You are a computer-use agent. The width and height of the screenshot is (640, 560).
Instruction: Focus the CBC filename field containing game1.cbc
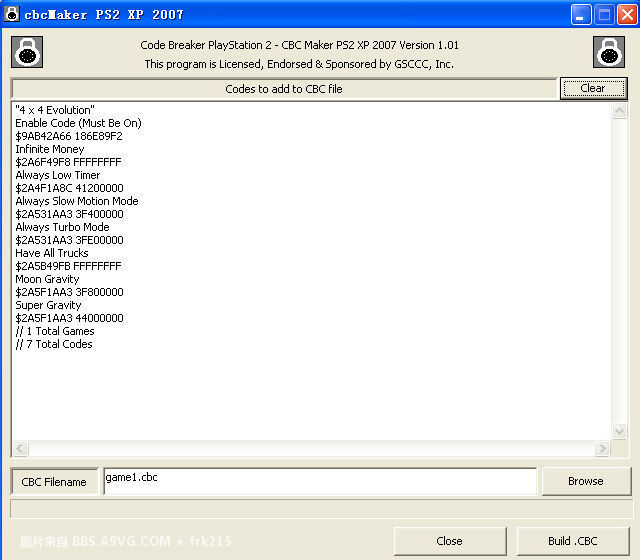320,481
